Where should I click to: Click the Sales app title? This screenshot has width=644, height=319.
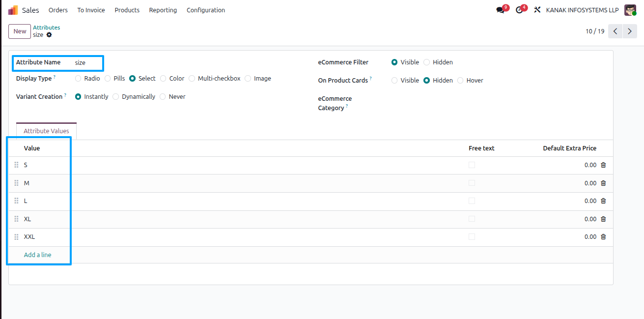(30, 10)
